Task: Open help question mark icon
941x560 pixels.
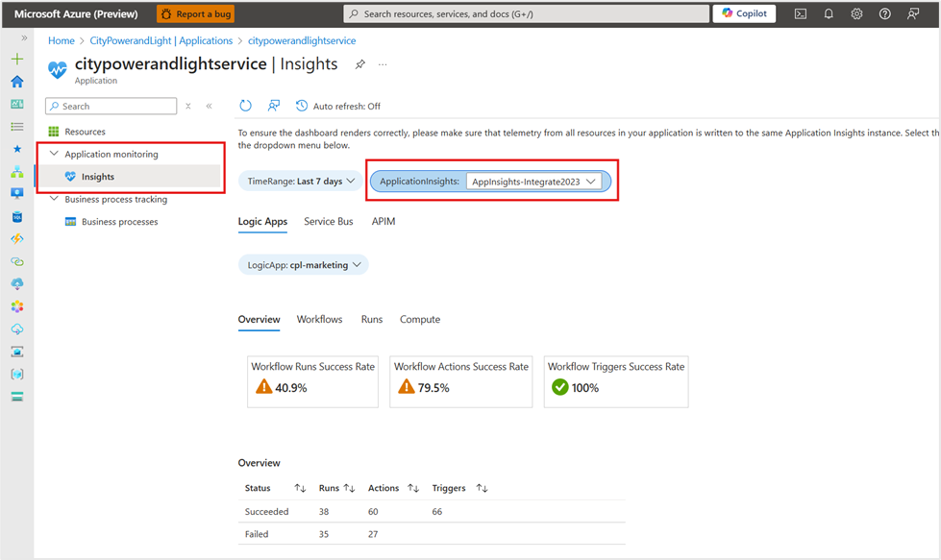Action: pos(885,13)
